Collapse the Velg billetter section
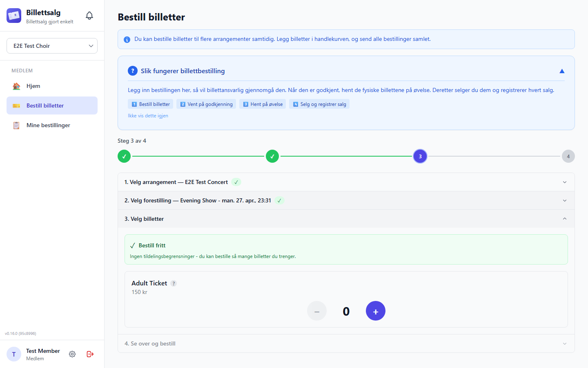Viewport: 588px width, 368px height. pos(346,219)
